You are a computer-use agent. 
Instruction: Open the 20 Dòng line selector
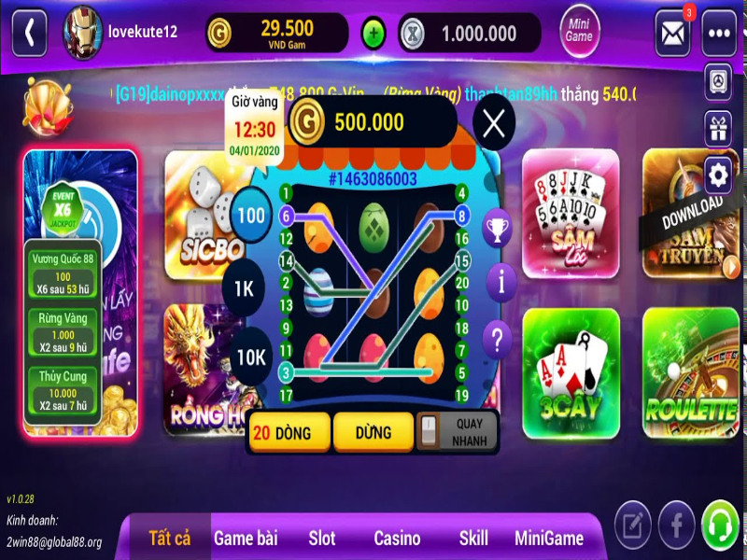tap(289, 432)
